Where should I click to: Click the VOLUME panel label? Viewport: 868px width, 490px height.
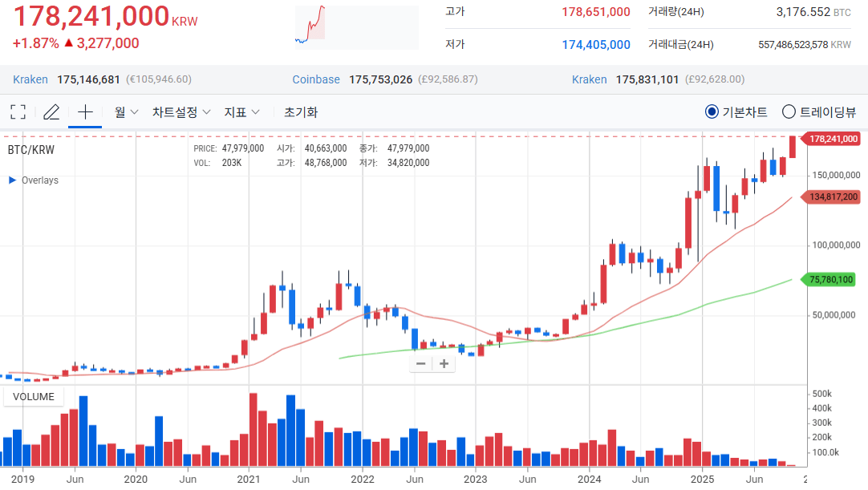coord(34,396)
